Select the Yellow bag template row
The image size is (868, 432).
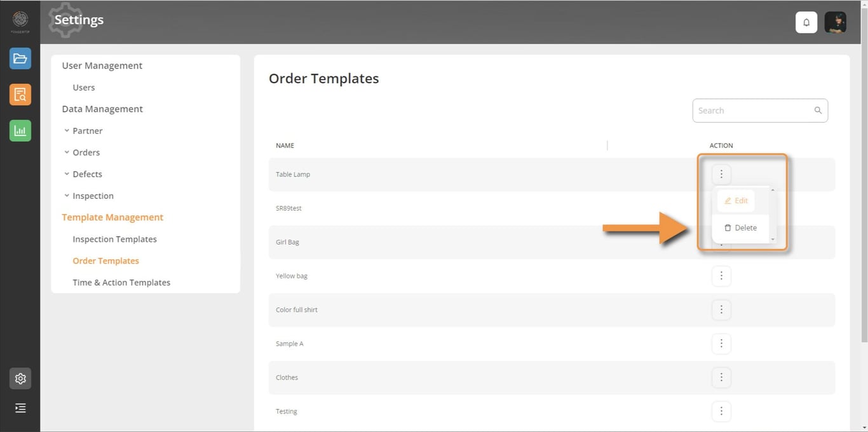(x=552, y=276)
